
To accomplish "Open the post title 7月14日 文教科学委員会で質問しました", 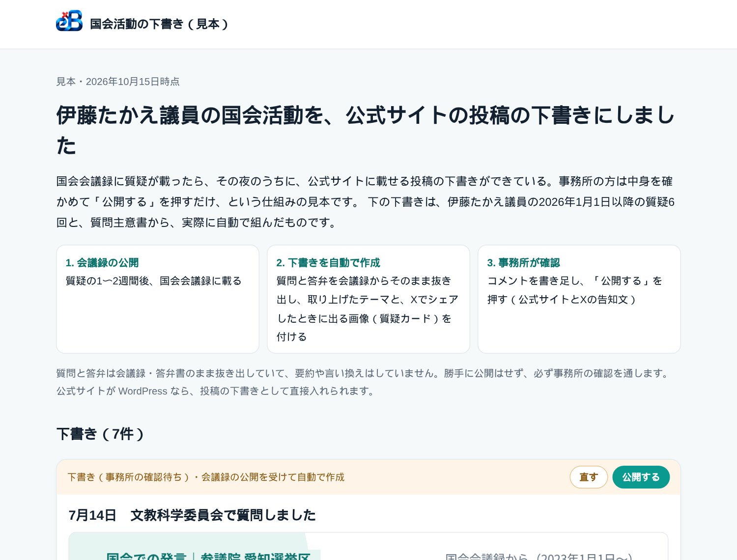I will click(192, 515).
